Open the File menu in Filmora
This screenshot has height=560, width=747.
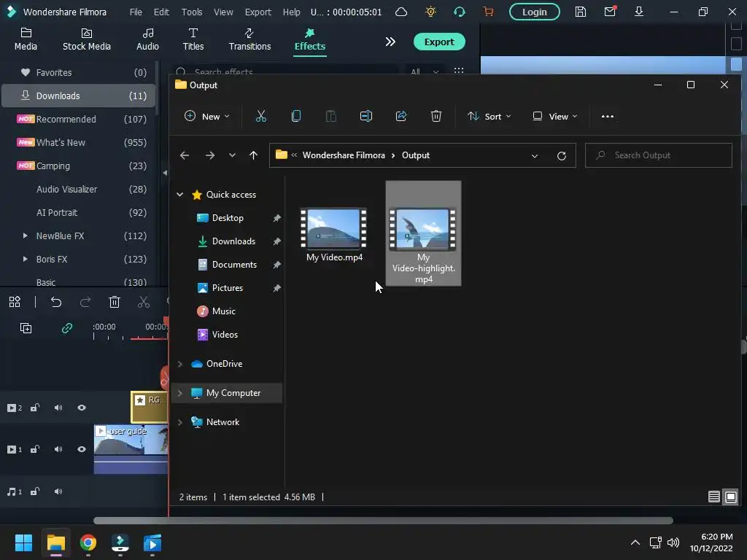(136, 12)
